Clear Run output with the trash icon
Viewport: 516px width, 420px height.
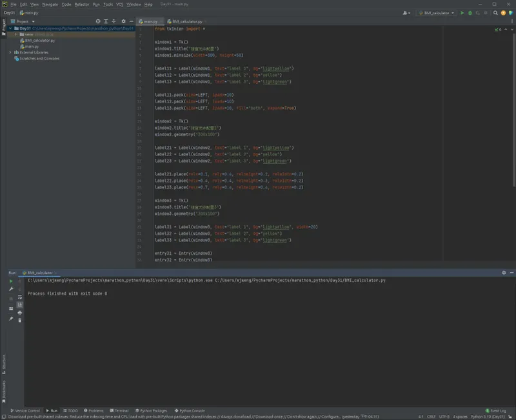tap(20, 320)
